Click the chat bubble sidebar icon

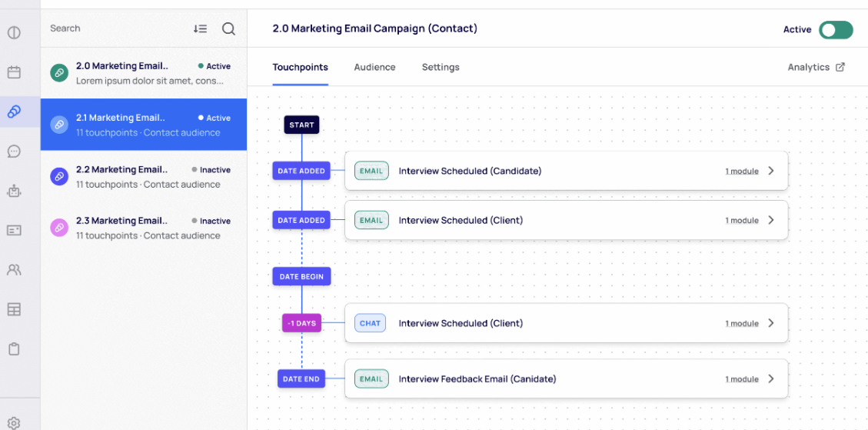click(x=14, y=152)
